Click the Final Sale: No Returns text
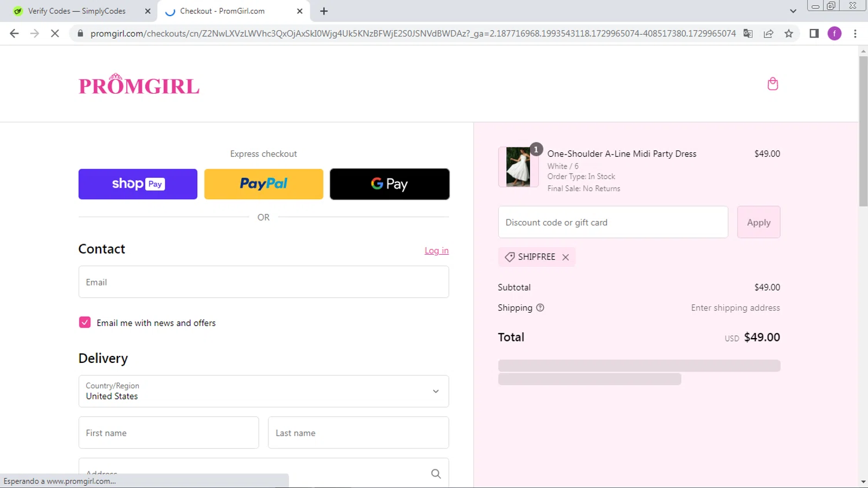This screenshot has width=868, height=488. pos(584,189)
